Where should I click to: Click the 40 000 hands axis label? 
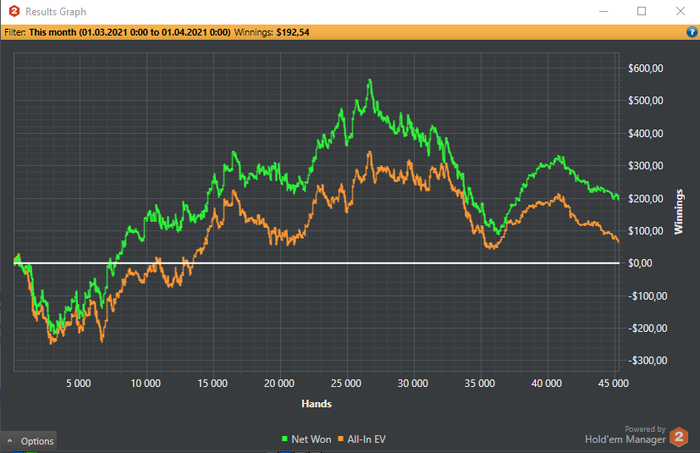point(546,383)
